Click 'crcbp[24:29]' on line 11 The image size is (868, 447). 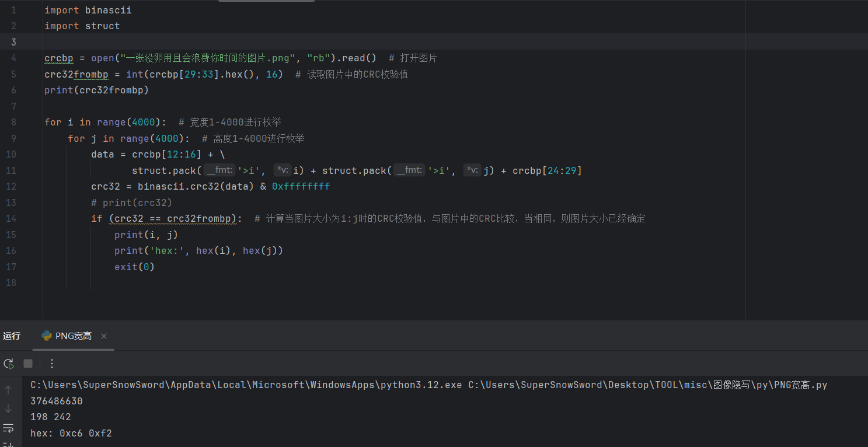point(547,170)
